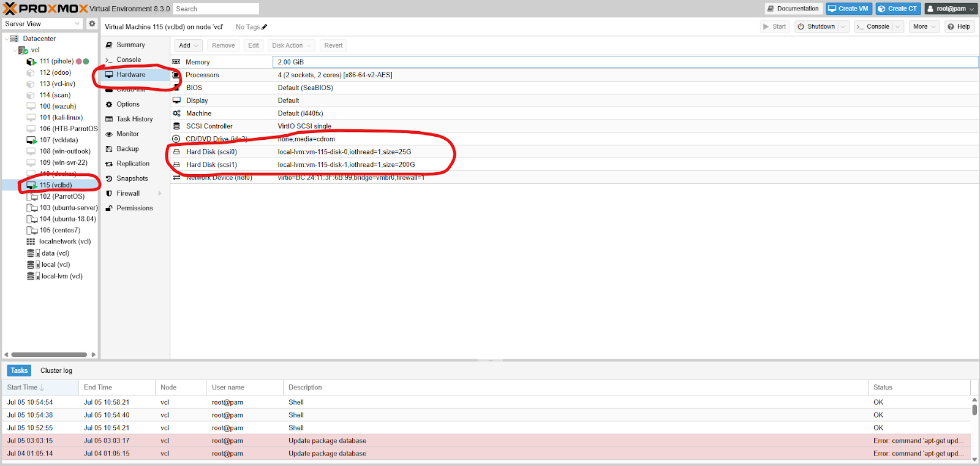This screenshot has width=980, height=466.
Task: Click the Edit hardware button
Action: click(253, 45)
